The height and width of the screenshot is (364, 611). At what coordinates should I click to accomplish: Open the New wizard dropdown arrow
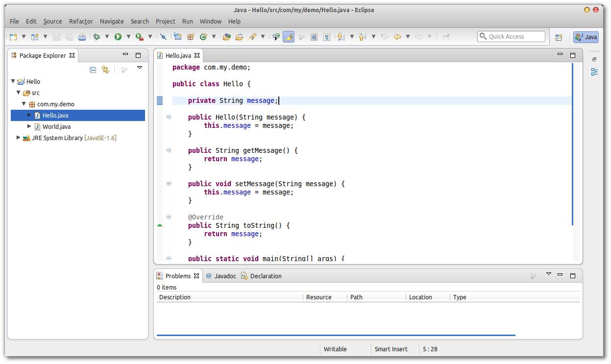tap(24, 37)
